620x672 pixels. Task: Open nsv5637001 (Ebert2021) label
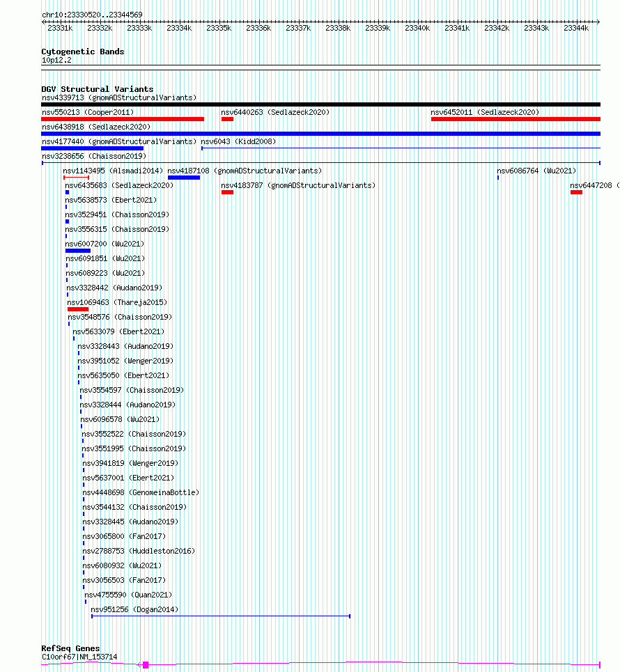(x=128, y=478)
